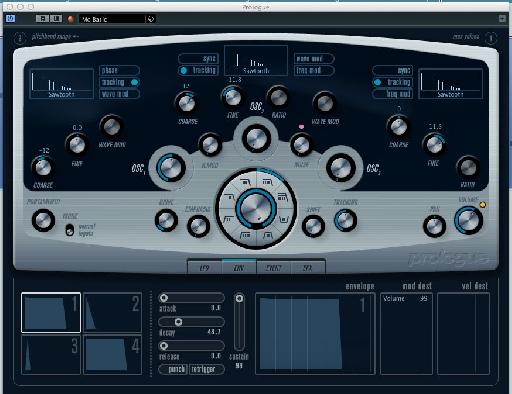Select the filter type icon at the ring's upper-right top
The image size is (512, 394).
click(267, 182)
